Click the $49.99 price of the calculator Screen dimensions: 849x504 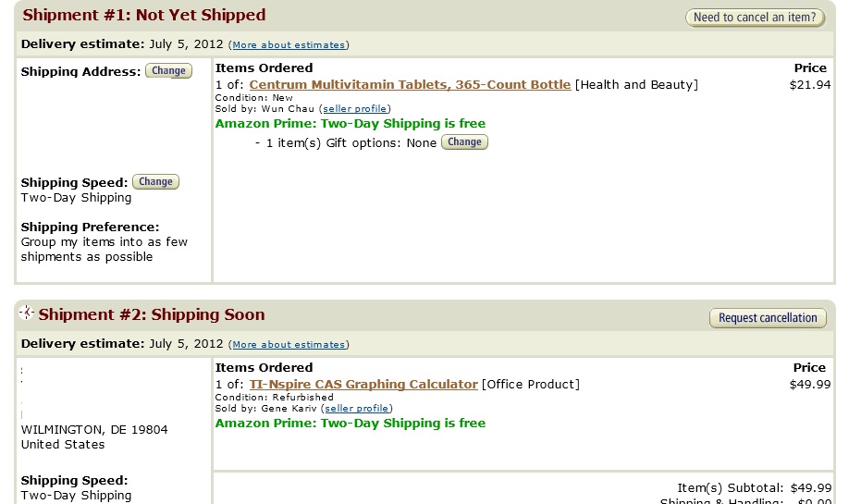pos(810,385)
